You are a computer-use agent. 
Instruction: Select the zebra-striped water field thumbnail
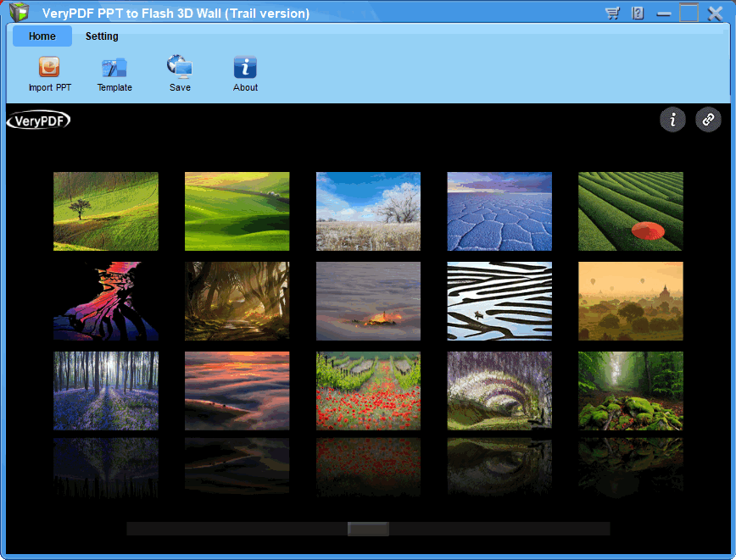coord(499,301)
